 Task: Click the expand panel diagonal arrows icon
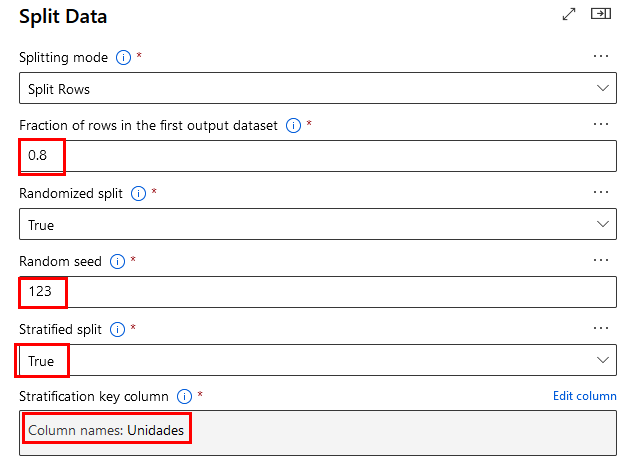[569, 14]
